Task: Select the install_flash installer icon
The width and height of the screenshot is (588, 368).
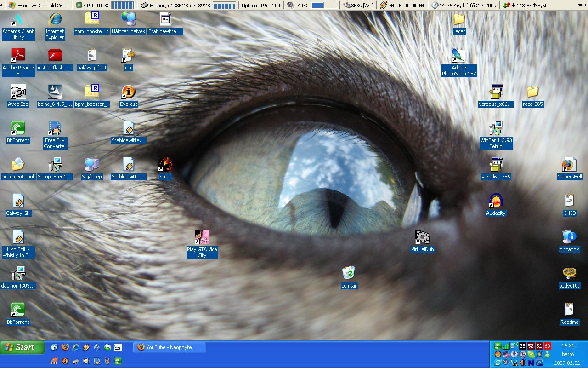Action: click(x=55, y=60)
